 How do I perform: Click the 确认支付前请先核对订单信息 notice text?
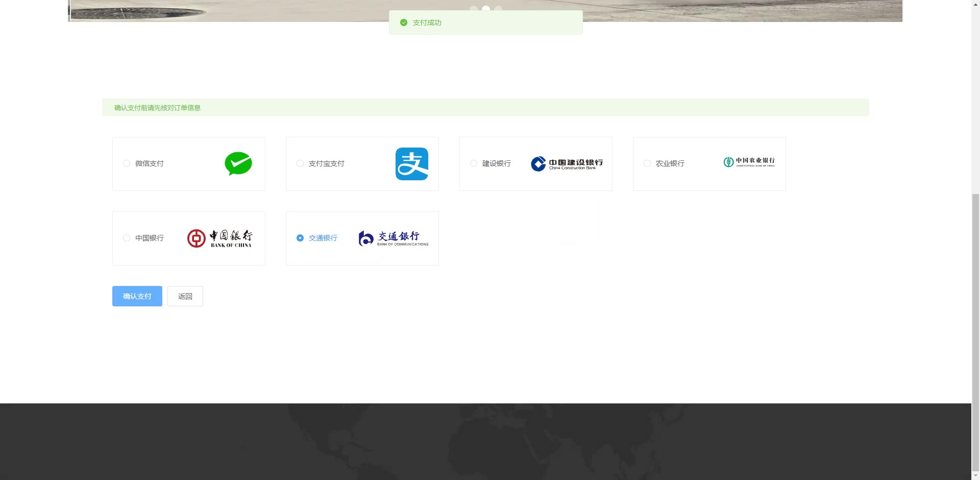(x=157, y=108)
